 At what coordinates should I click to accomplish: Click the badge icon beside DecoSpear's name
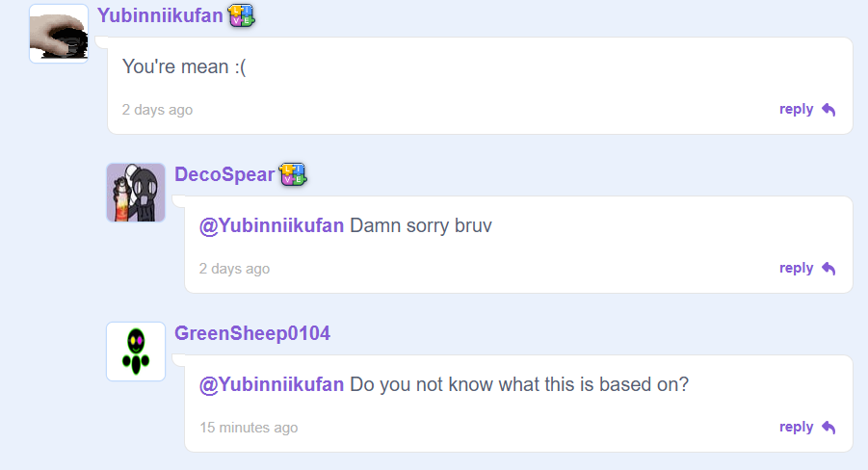point(293,174)
